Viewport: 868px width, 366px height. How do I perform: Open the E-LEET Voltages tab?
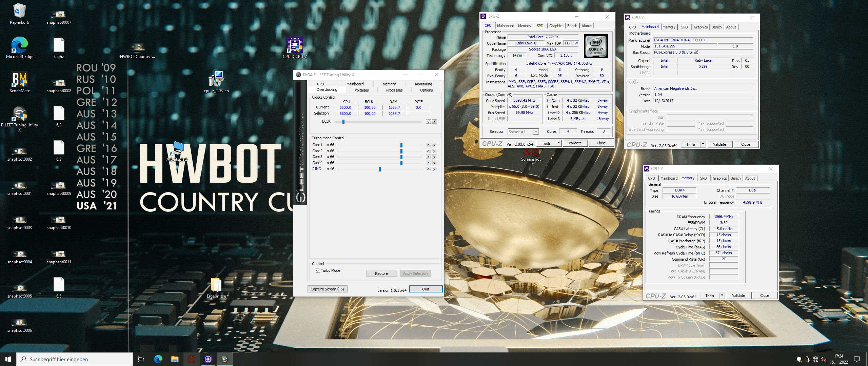(361, 90)
